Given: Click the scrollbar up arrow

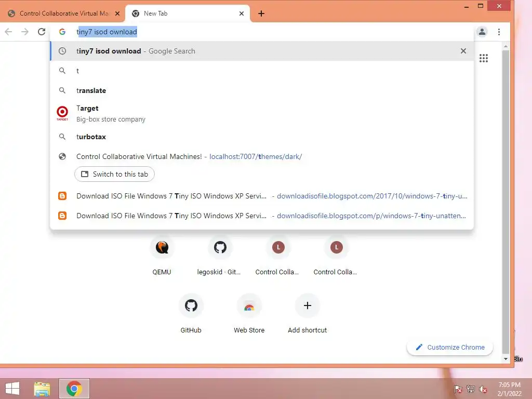Looking at the screenshot, I should pyautogui.click(x=506, y=46).
